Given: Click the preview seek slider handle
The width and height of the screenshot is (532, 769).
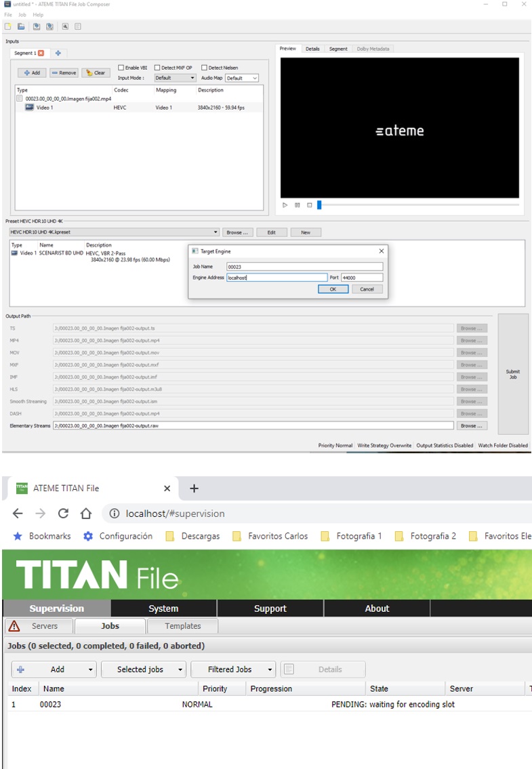Looking at the screenshot, I should pyautogui.click(x=319, y=205).
